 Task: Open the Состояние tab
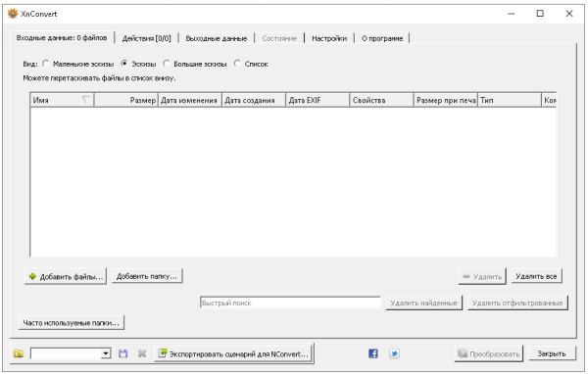click(279, 38)
